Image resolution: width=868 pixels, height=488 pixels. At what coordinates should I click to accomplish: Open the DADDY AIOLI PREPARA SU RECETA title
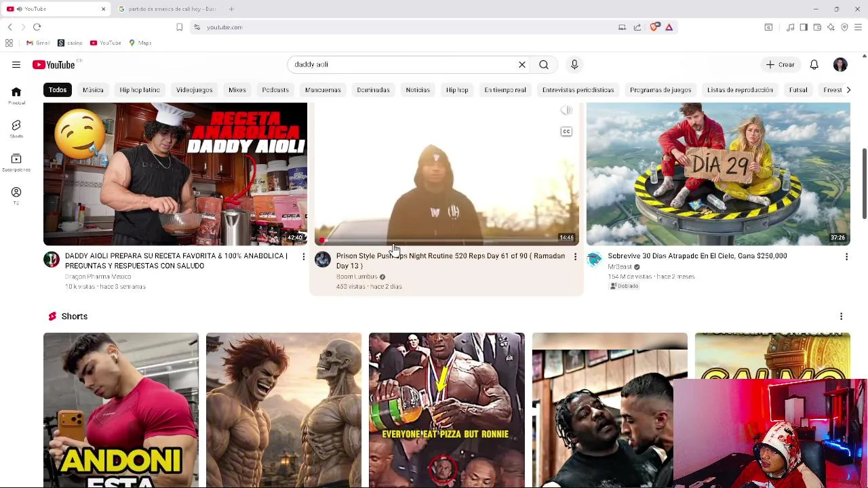coord(176,261)
